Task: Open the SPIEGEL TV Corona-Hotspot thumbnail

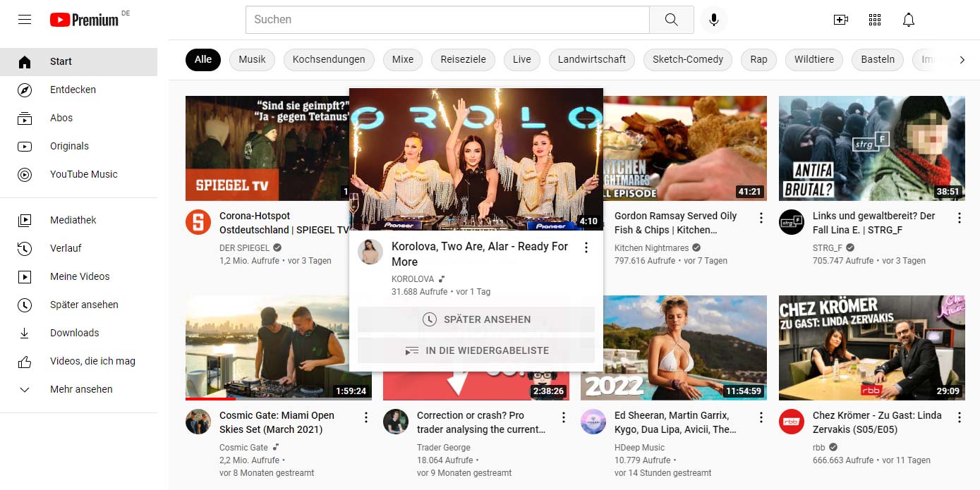Action: pos(267,148)
